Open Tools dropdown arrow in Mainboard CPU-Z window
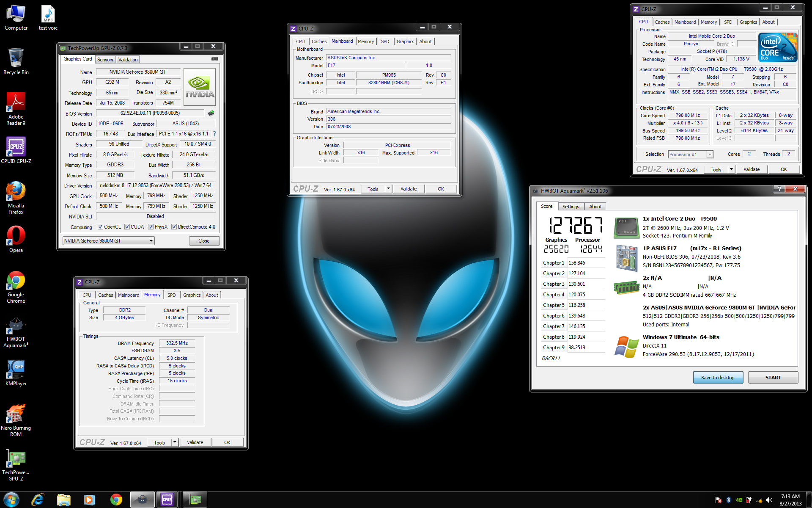 388,189
